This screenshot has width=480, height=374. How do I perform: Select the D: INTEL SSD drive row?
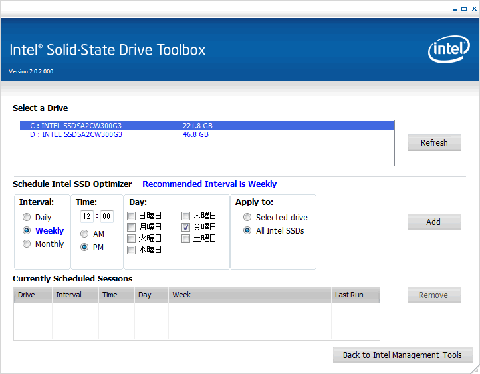coord(207,134)
